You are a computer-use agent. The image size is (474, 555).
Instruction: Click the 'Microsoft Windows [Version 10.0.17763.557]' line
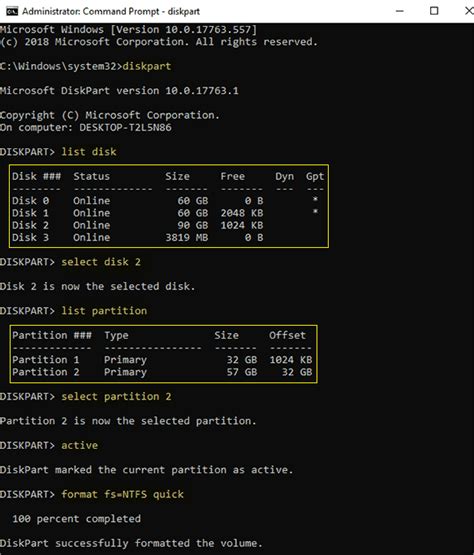point(129,29)
